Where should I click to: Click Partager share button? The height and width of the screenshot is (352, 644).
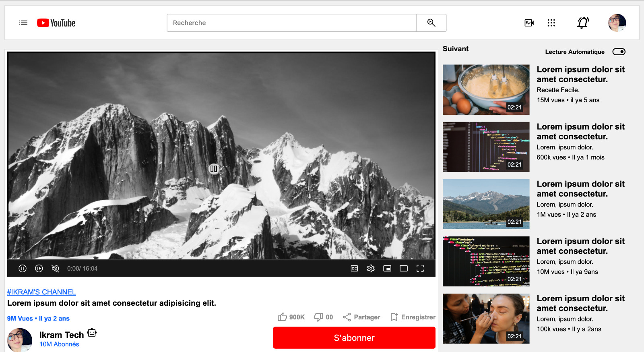pyautogui.click(x=361, y=317)
